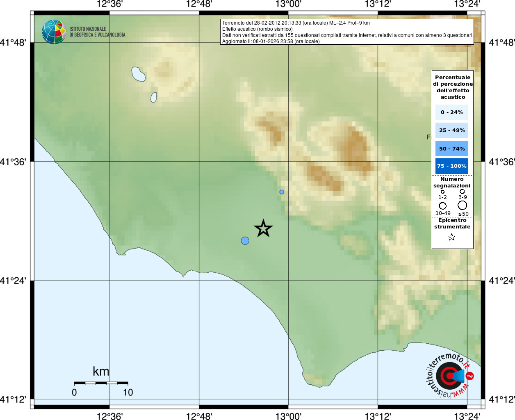Click the small blue report circle north of the epicenter
The height and width of the screenshot is (420, 515).
[282, 192]
